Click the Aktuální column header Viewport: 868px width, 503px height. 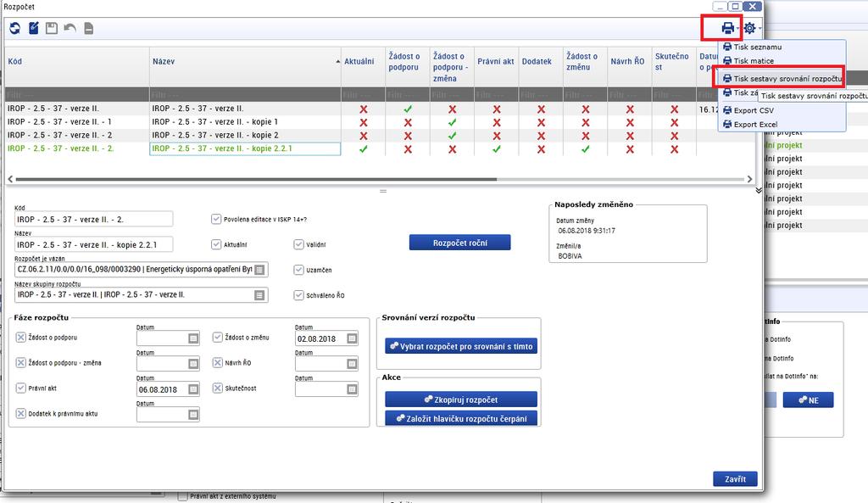point(363,61)
